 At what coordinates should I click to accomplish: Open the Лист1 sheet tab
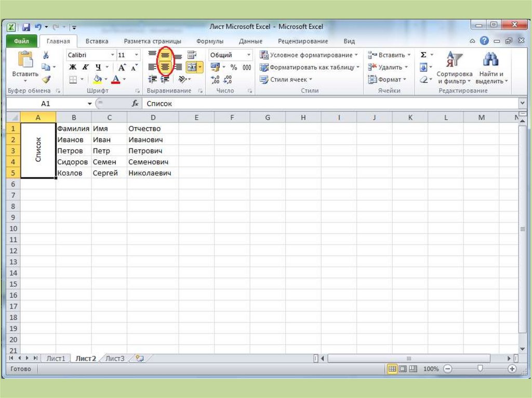tap(56, 359)
